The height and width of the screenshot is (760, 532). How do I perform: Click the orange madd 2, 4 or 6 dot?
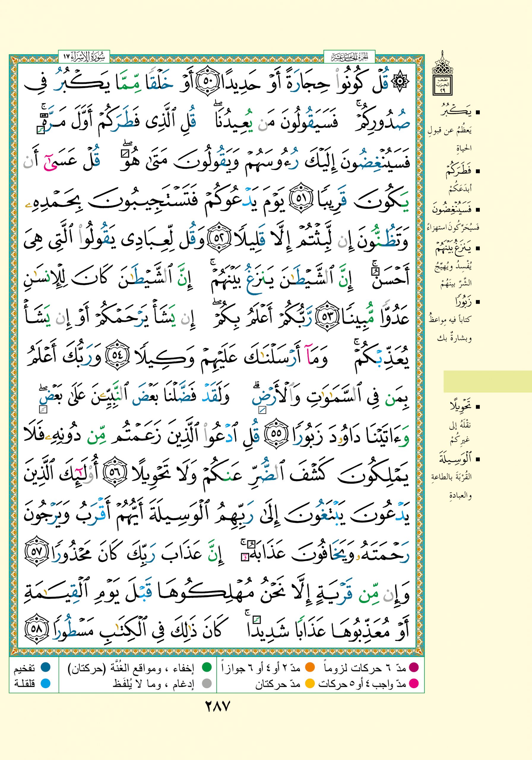(x=310, y=668)
